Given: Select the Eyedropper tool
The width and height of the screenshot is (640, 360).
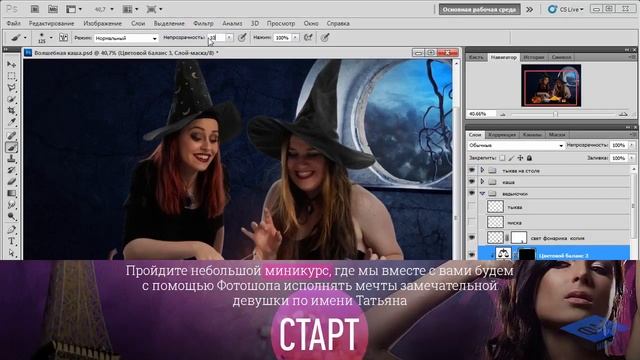Looking at the screenshot, I should pyautogui.click(x=11, y=122).
